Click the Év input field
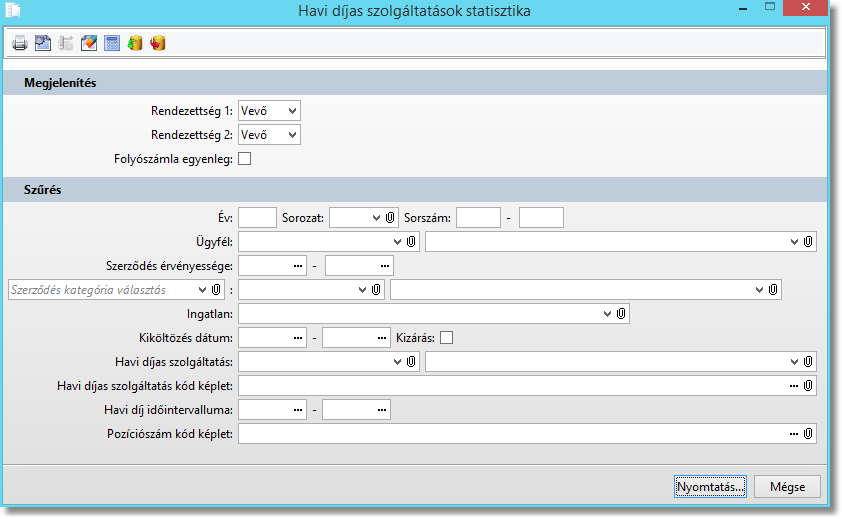The height and width of the screenshot is (519, 842). coord(257,218)
